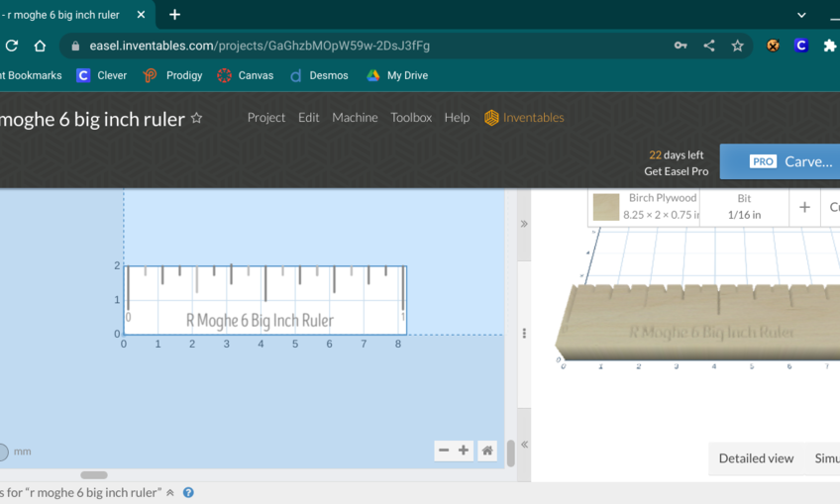
Task: Collapse the bottom left double chevron
Action: (x=524, y=445)
